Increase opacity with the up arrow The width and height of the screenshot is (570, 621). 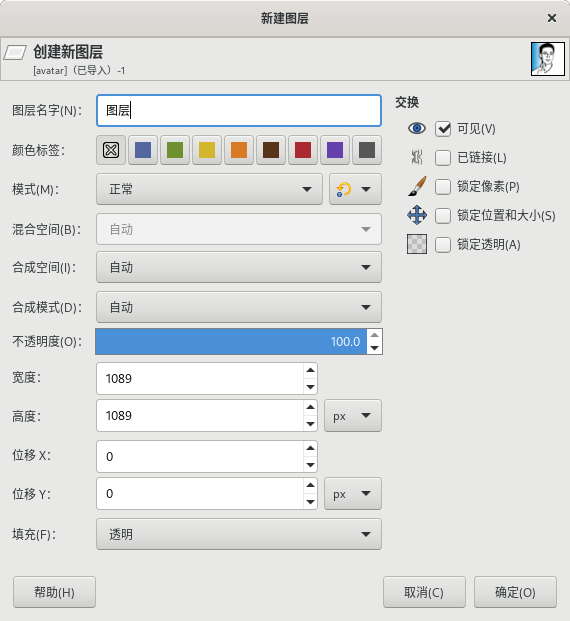click(x=374, y=335)
